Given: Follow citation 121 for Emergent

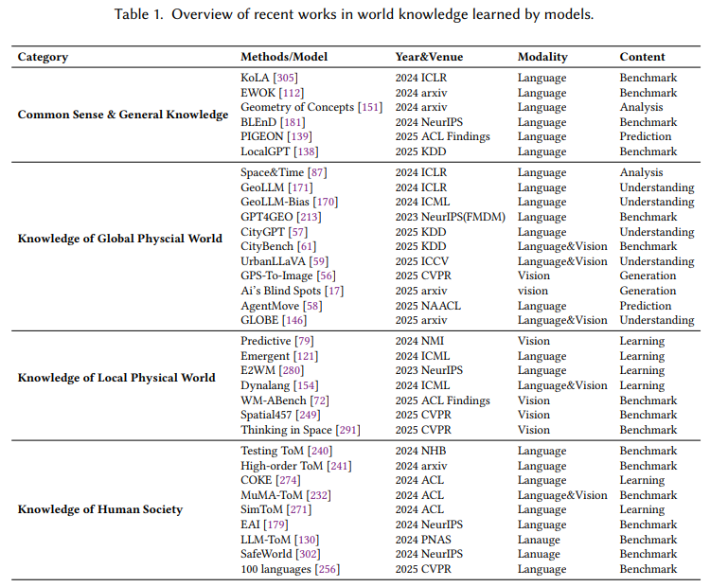Looking at the screenshot, I should 306,356.
